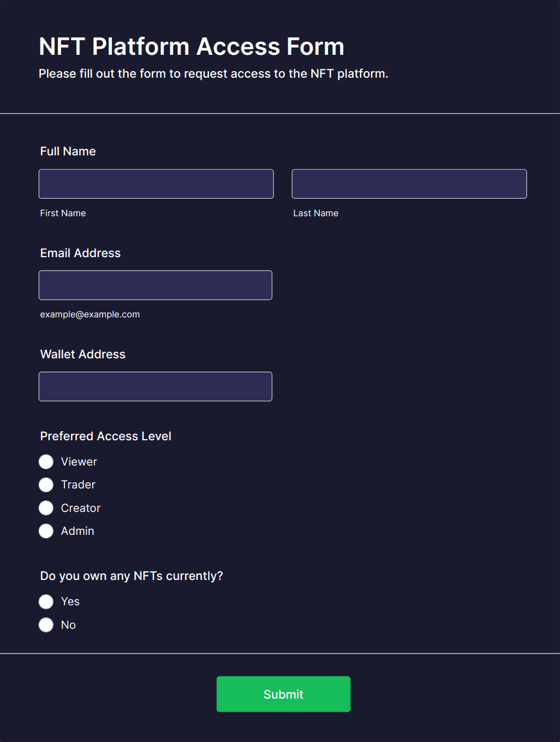Image resolution: width=560 pixels, height=742 pixels.
Task: Select the Viewer access level option
Action: (46, 462)
